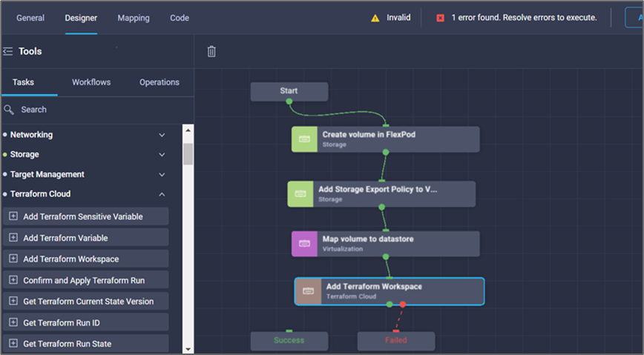The image size is (644, 355).
Task: Click plus icon of Add Terraform Workspace task
Action: (x=13, y=259)
